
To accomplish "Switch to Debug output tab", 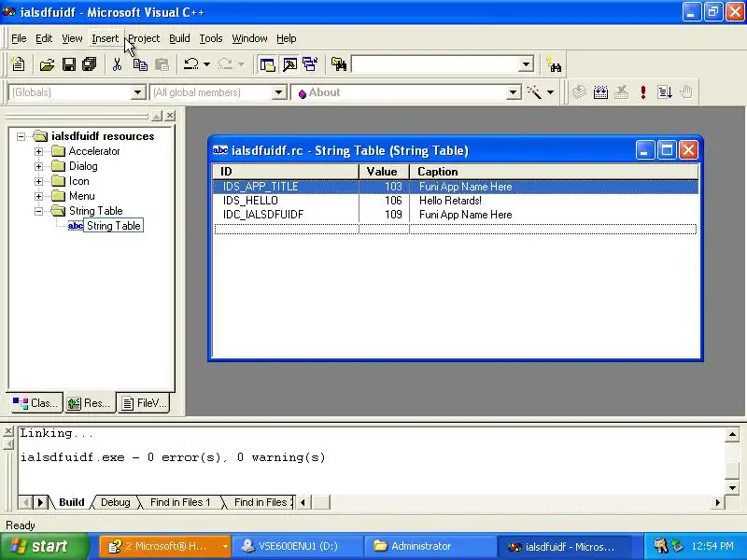I will [x=115, y=502].
